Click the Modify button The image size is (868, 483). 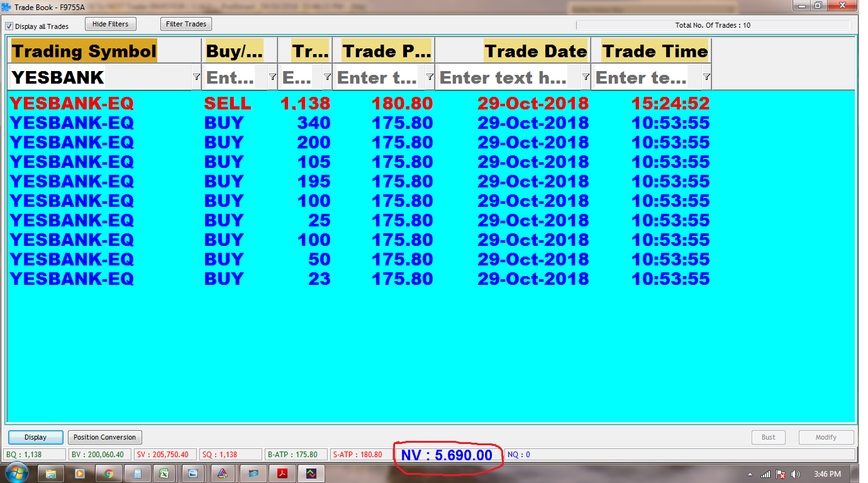pos(826,437)
